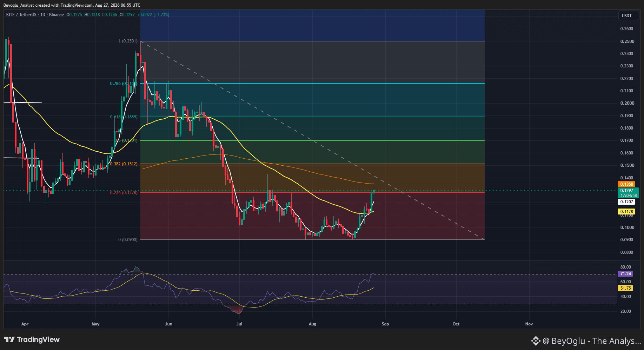Click the KITE / TetherUS symbol title
644x350 pixels.
point(21,15)
